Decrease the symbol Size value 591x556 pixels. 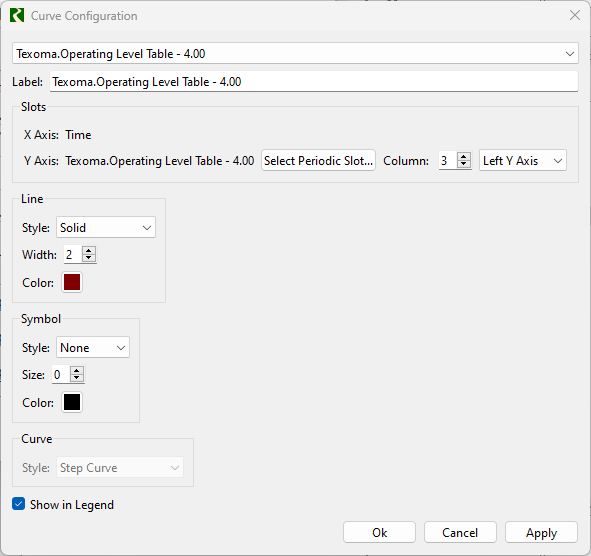77,378
